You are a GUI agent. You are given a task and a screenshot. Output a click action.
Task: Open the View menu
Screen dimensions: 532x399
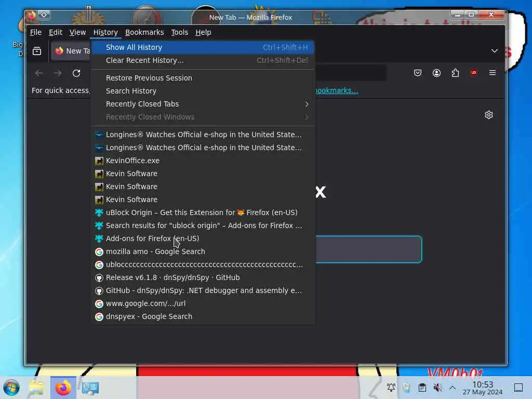(x=78, y=32)
